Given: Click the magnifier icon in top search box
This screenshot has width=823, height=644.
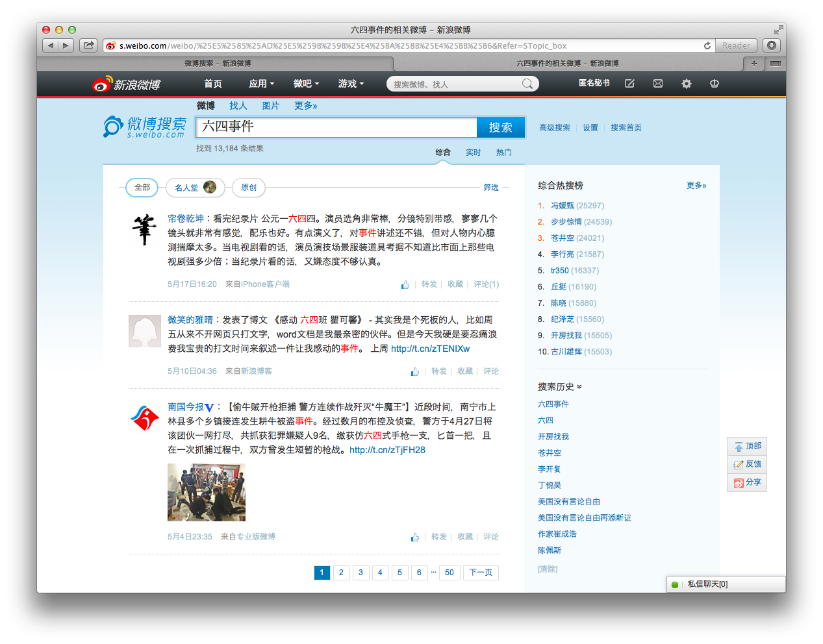Looking at the screenshot, I should coord(527,84).
